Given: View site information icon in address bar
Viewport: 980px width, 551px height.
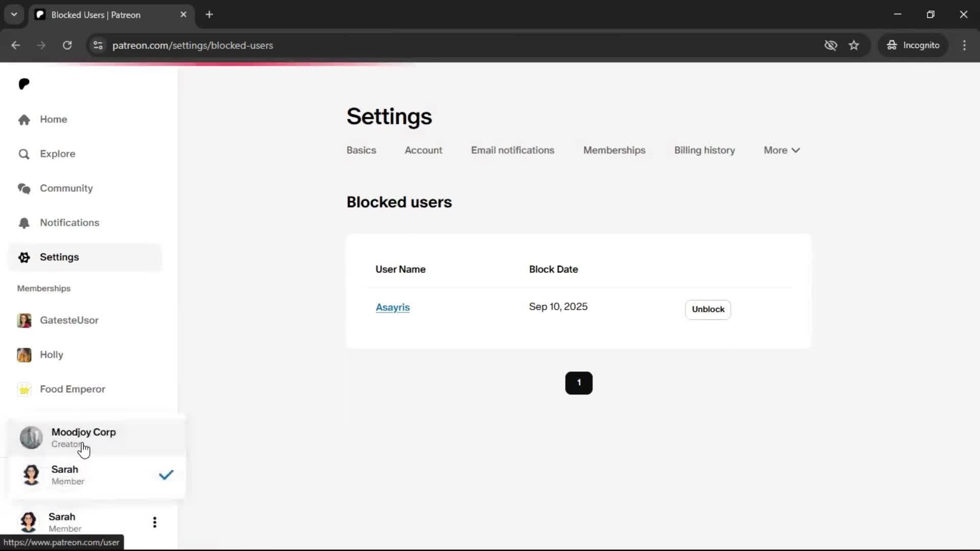Looking at the screenshot, I should coord(98,45).
